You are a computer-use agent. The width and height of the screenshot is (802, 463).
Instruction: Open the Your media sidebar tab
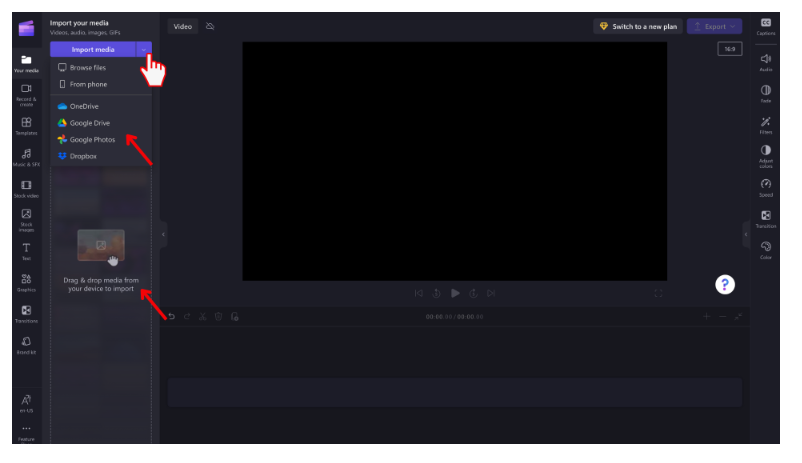26,63
